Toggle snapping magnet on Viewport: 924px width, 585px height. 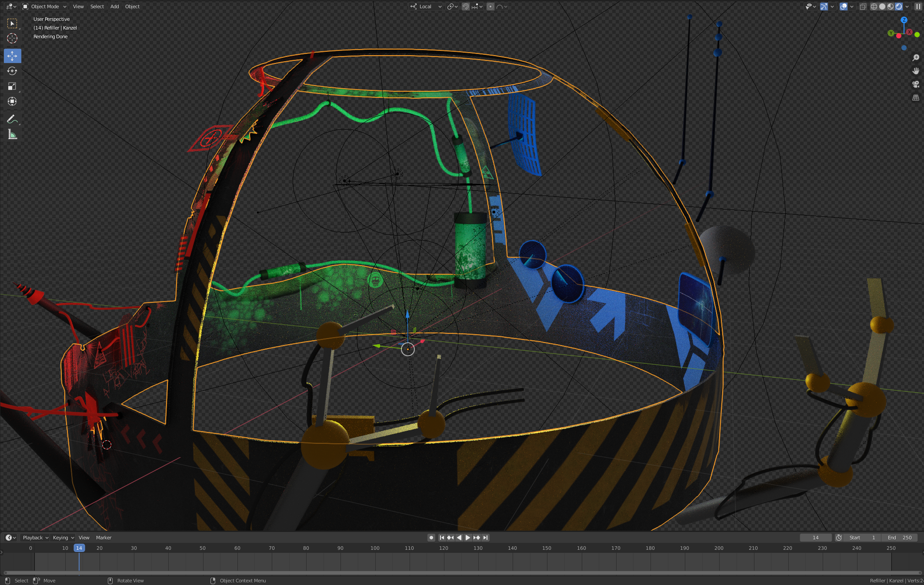click(466, 7)
